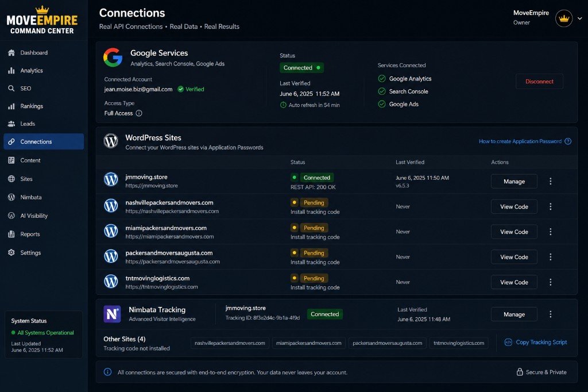Click the Google G logo

point(113,57)
